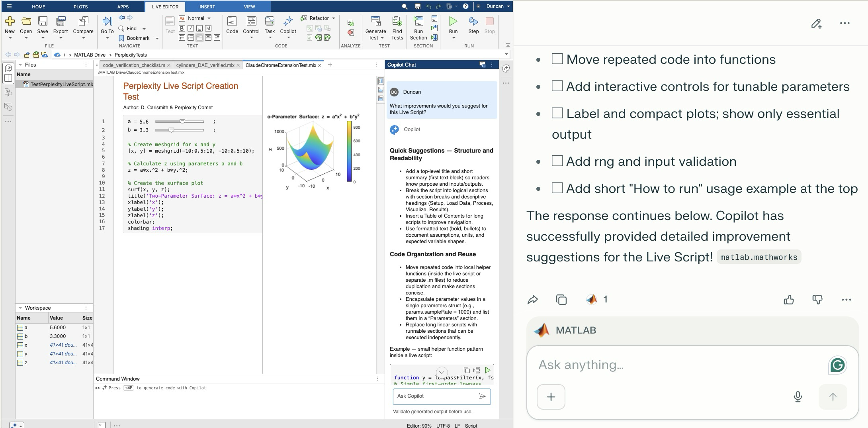Screen dimensions: 868x428
Task: Check "Add short How to run usage example"
Action: 557,188
